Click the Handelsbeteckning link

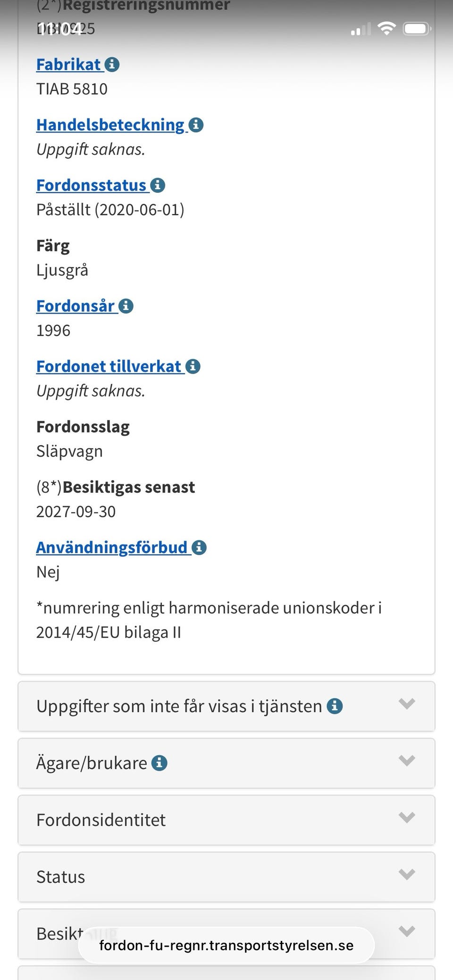(x=111, y=125)
